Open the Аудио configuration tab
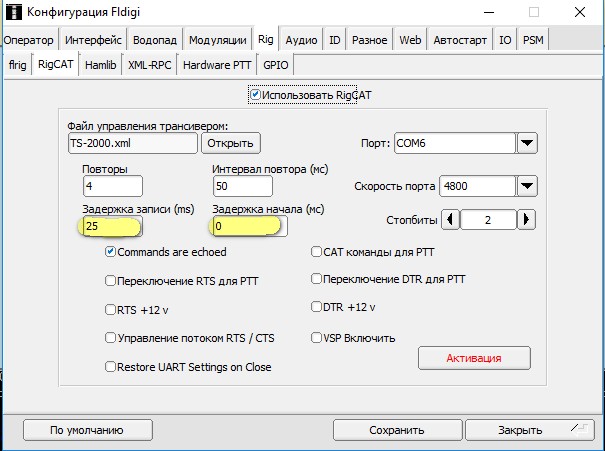 coord(301,40)
